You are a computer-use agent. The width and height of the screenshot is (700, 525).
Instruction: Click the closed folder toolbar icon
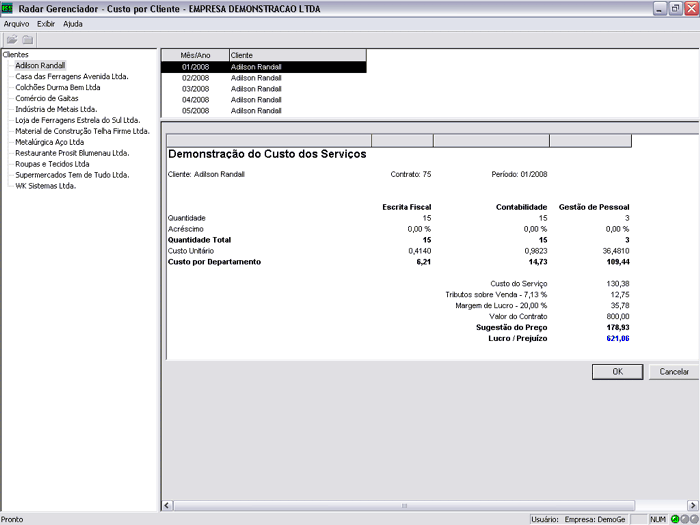click(x=28, y=39)
